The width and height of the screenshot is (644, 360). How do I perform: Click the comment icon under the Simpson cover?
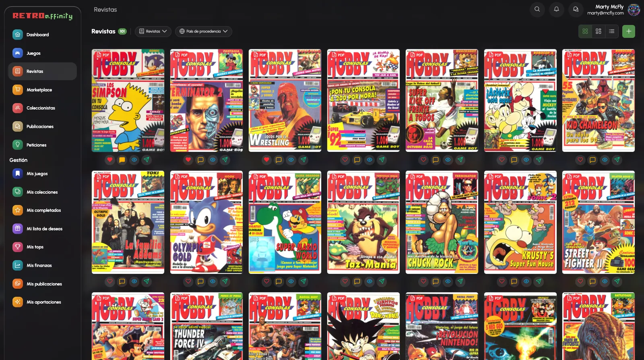pos(122,160)
